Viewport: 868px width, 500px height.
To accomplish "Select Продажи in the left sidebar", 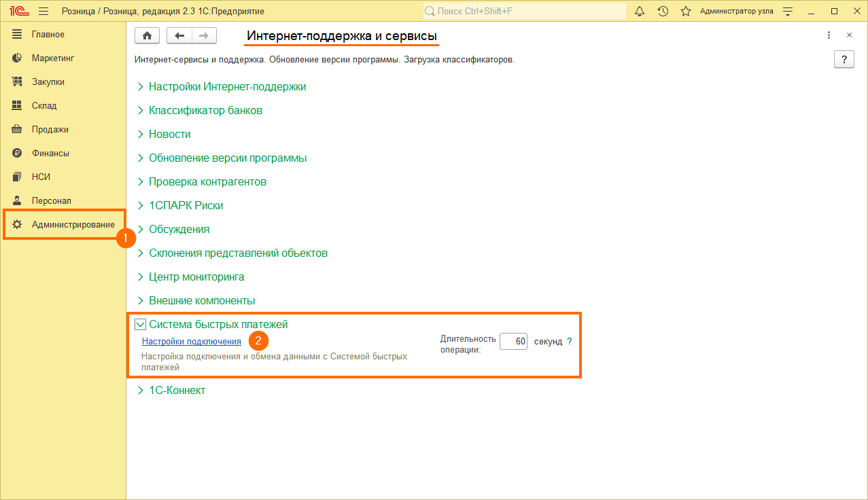I will point(50,130).
